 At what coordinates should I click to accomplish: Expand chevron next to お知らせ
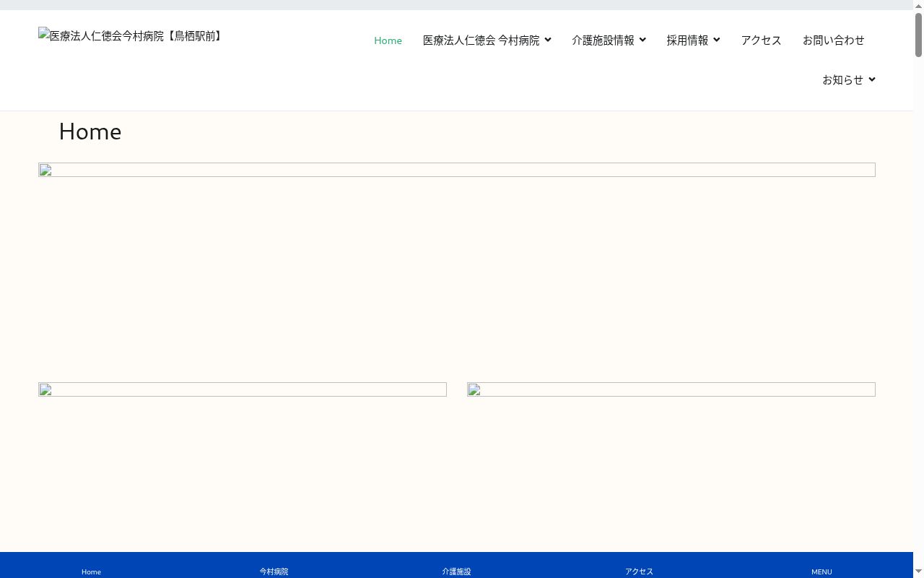click(x=871, y=80)
